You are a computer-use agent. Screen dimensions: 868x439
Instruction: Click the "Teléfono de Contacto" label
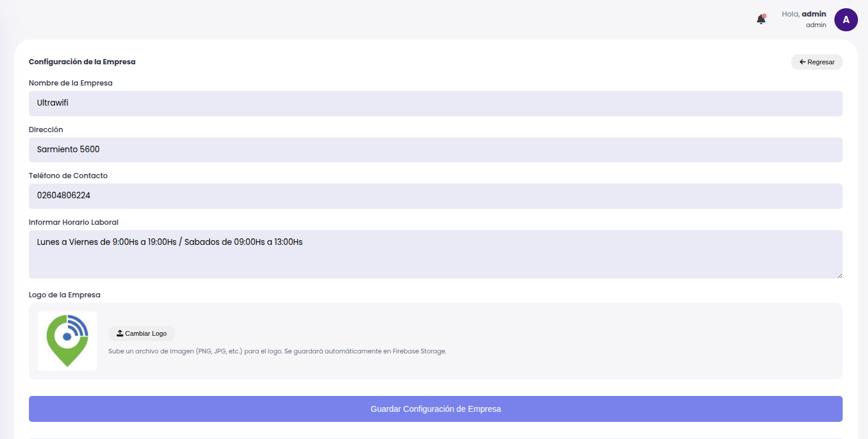coord(68,176)
